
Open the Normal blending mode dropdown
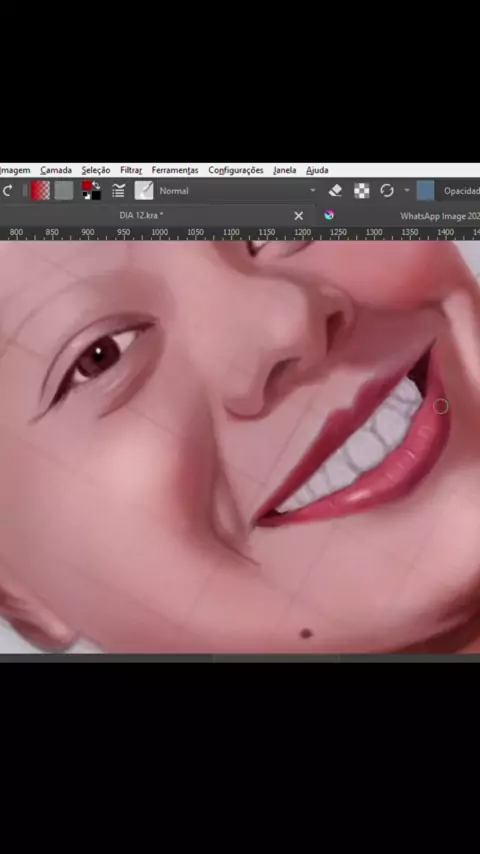tap(238, 191)
